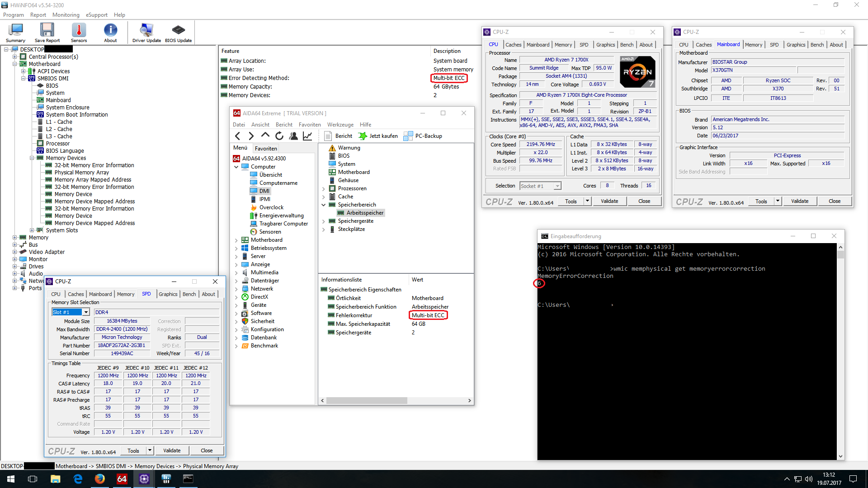This screenshot has width=868, height=488.
Task: Click the Driver Update icon
Action: [146, 30]
